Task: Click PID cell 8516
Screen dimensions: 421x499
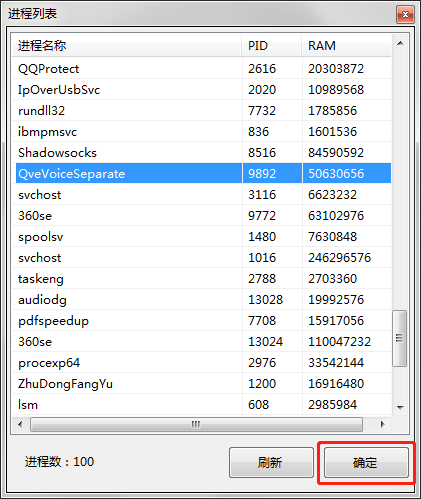Action: click(x=262, y=153)
